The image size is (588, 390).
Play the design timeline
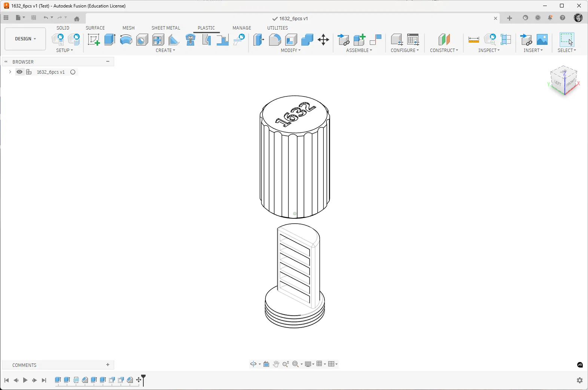tap(25, 380)
